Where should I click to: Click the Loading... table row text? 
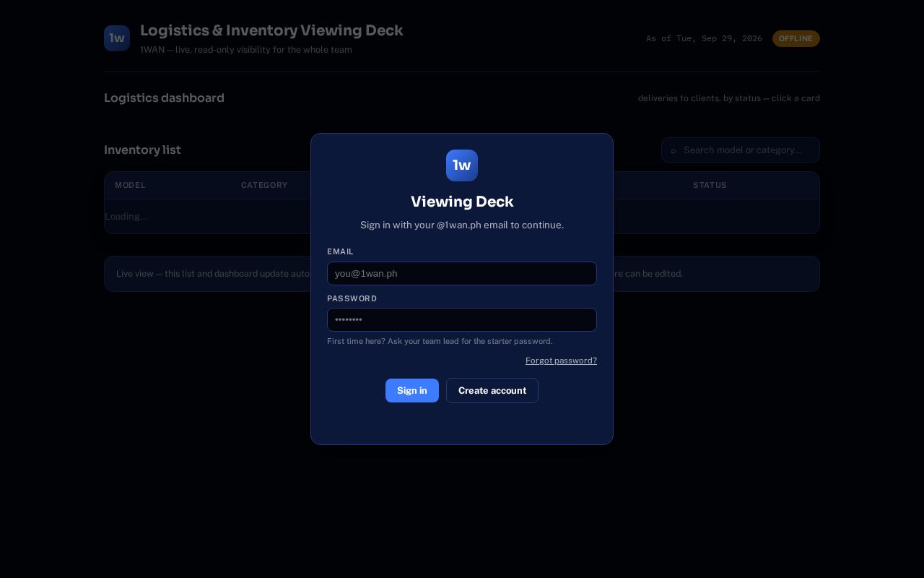point(126,216)
